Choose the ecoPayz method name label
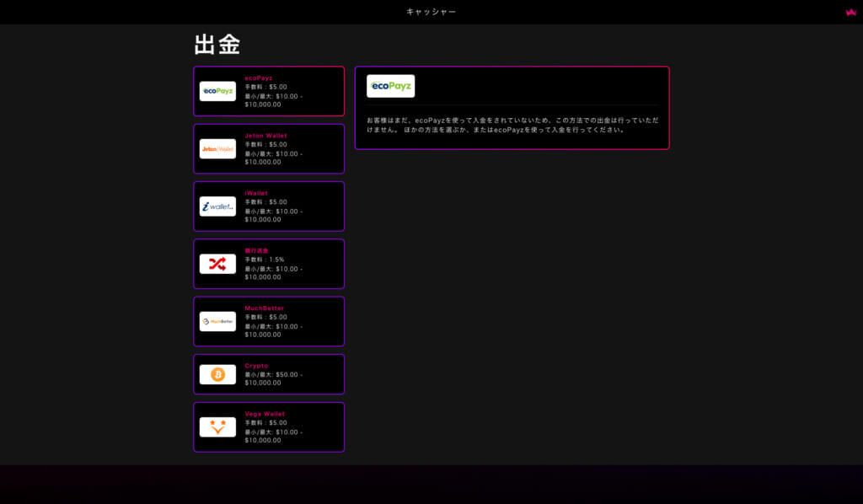Image resolution: width=863 pixels, height=504 pixels. click(259, 78)
